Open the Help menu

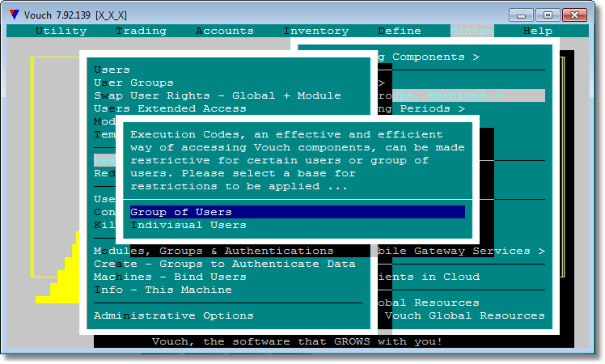click(538, 31)
